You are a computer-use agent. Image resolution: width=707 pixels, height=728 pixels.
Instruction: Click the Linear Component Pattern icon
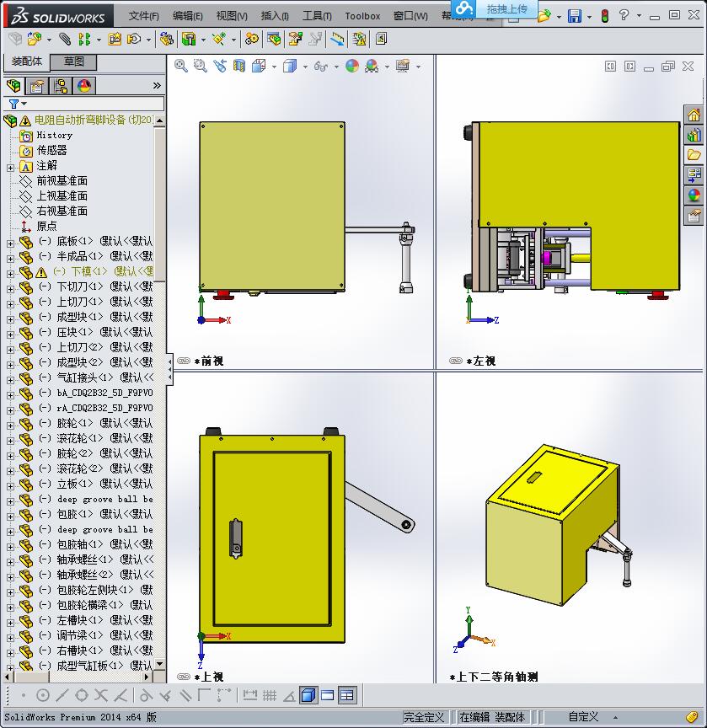click(84, 39)
